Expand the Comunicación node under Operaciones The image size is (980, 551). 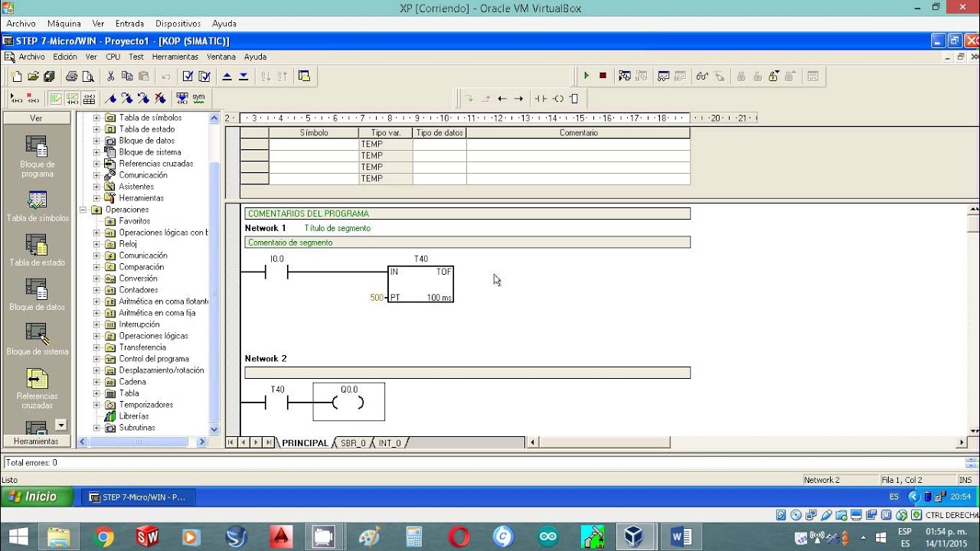coord(96,256)
